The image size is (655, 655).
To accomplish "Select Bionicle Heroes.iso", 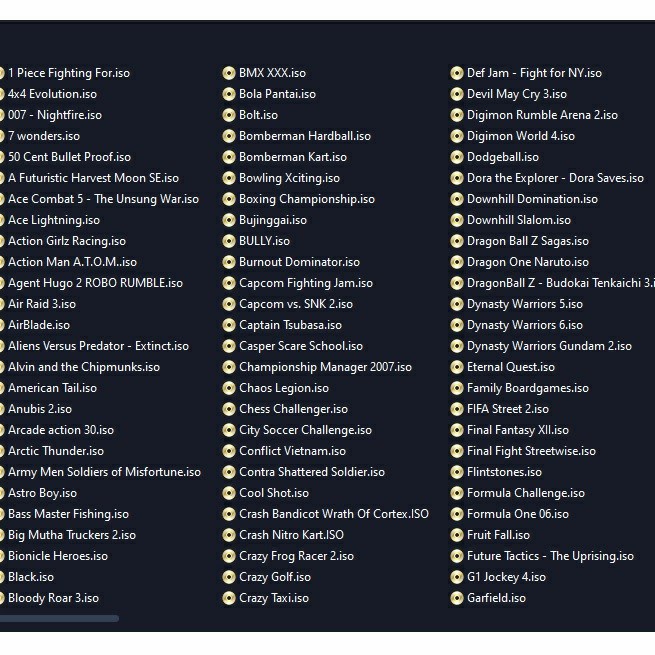I will [58, 556].
